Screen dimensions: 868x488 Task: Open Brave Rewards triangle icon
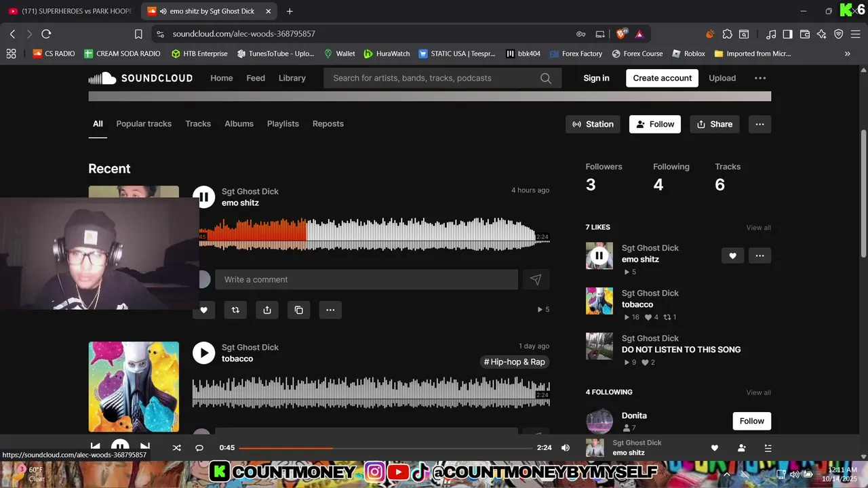639,34
